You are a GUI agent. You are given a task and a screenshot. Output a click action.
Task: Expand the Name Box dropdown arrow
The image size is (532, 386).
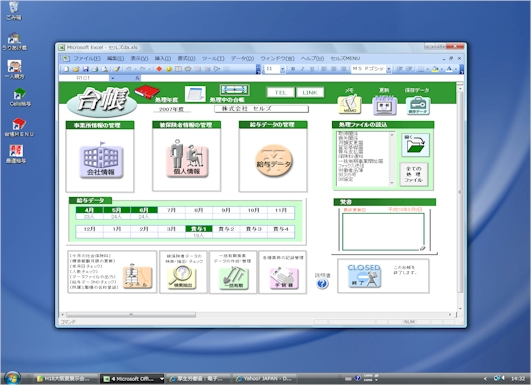(113, 78)
